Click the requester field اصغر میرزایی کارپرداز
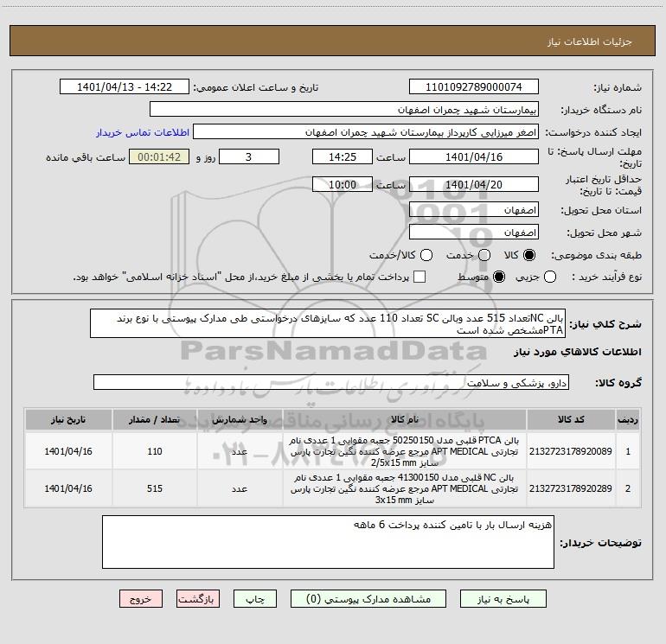Image resolution: width=666 pixels, height=644 pixels. [x=366, y=131]
